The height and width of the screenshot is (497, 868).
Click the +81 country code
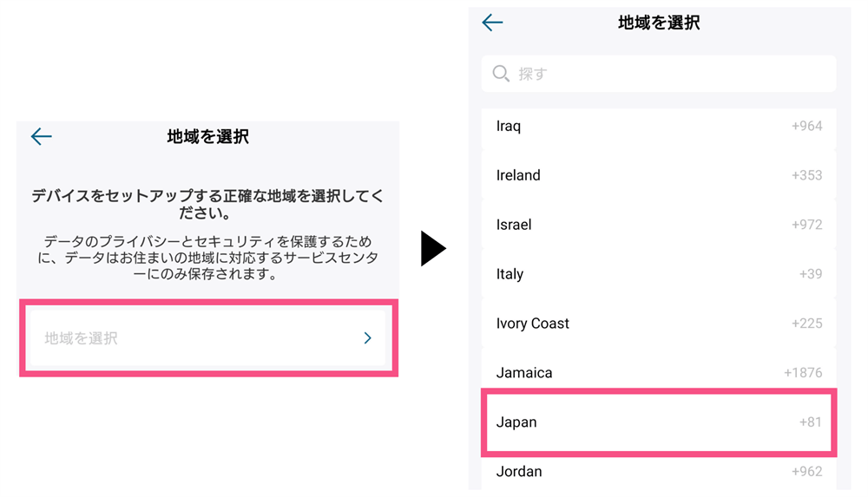pos(811,422)
